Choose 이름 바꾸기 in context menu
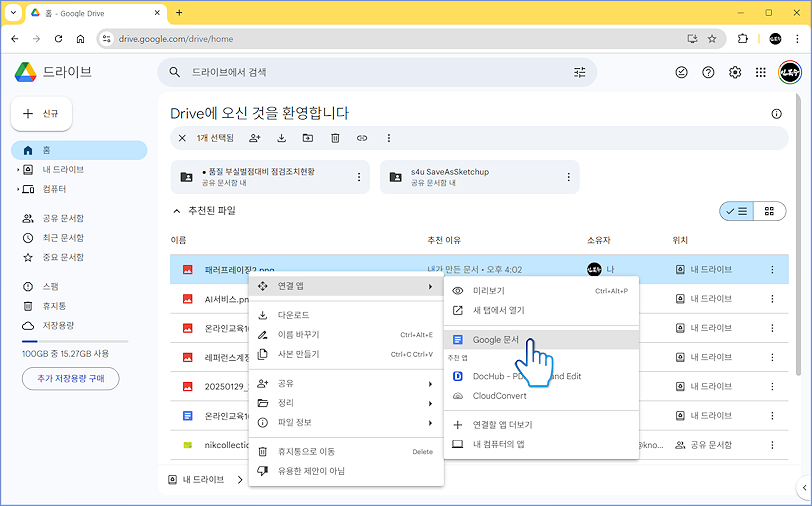 click(346, 335)
